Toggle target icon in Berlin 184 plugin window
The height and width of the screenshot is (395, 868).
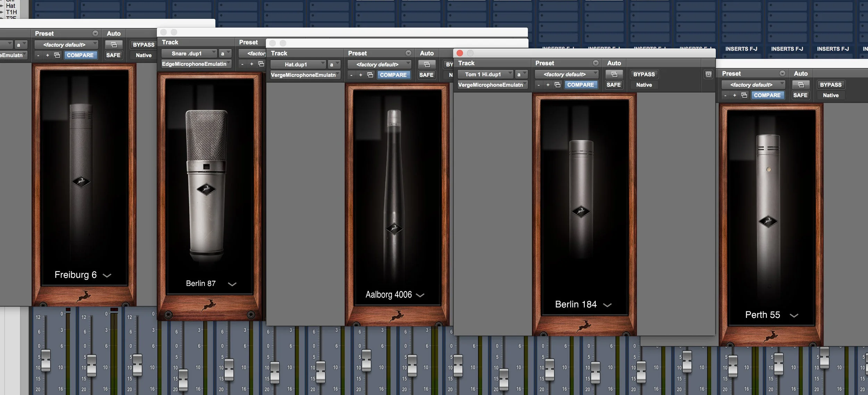(x=709, y=74)
